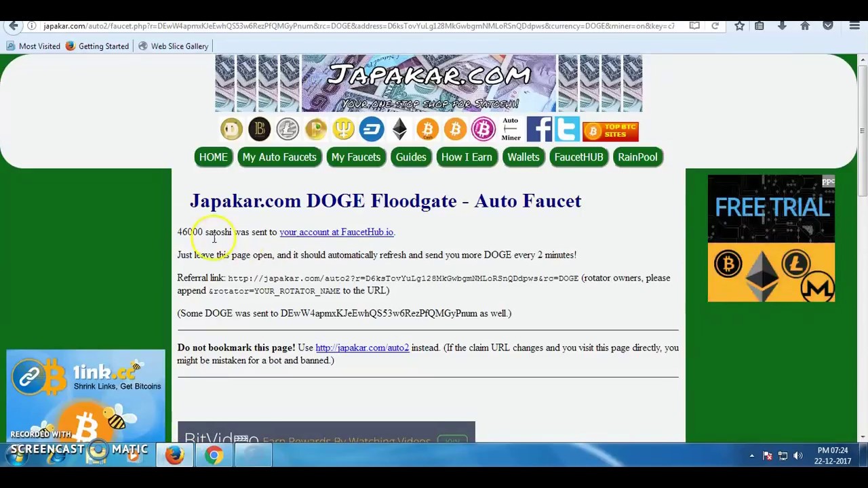Screen dimensions: 868x488
Task: Open the My Faucets menu
Action: 356,157
